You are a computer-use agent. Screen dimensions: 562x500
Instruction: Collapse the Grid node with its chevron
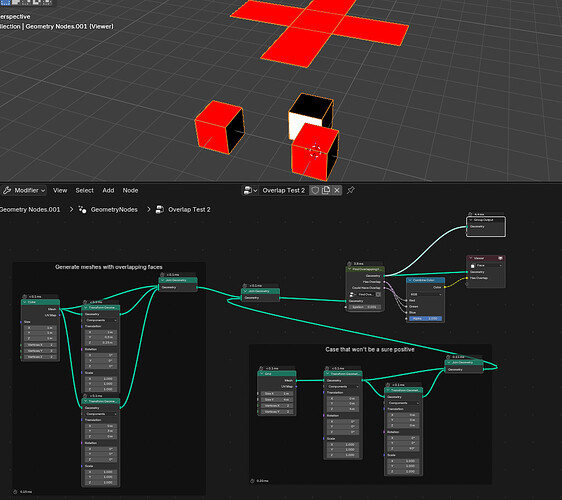tap(262, 374)
